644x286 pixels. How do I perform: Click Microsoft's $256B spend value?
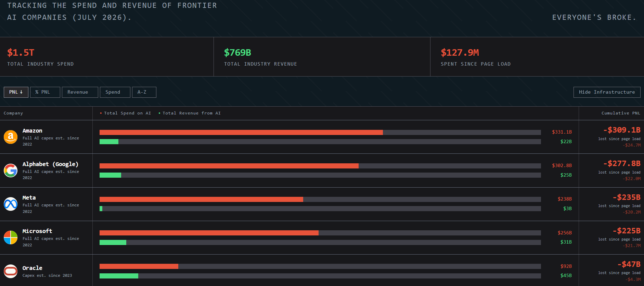point(565,233)
